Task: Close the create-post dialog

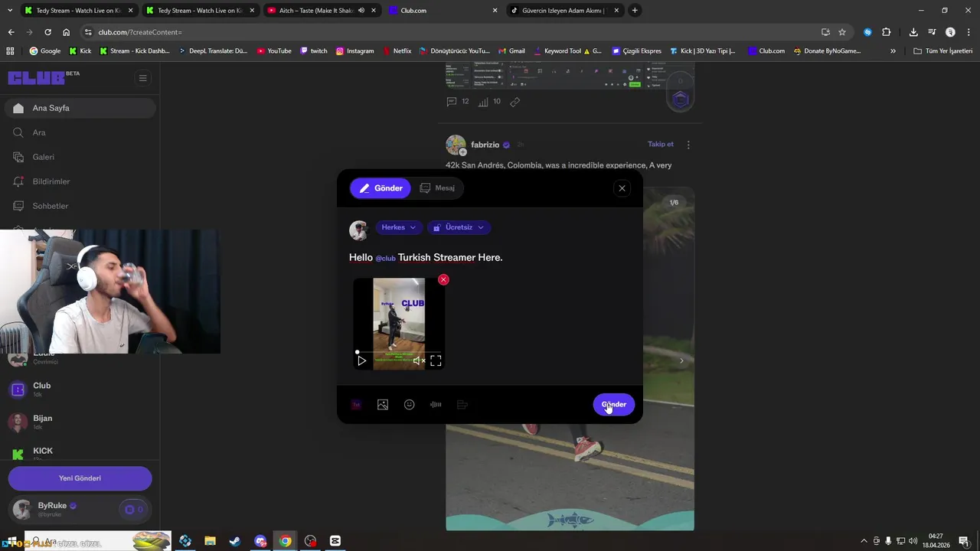Action: 622,188
